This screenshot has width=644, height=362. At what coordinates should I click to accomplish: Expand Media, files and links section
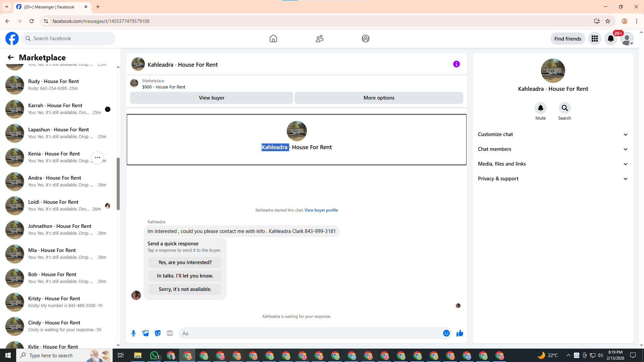pyautogui.click(x=553, y=164)
